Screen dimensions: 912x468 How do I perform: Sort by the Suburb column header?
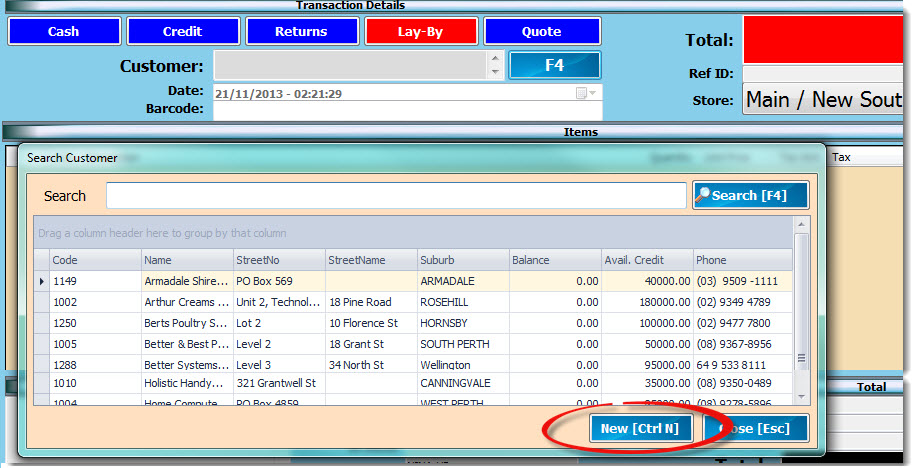pos(463,260)
